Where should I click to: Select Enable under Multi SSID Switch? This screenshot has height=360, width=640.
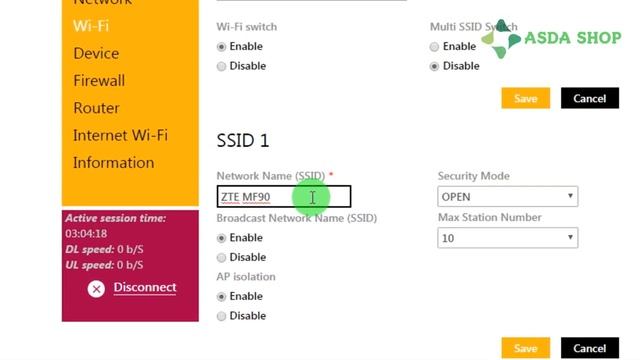(x=434, y=47)
